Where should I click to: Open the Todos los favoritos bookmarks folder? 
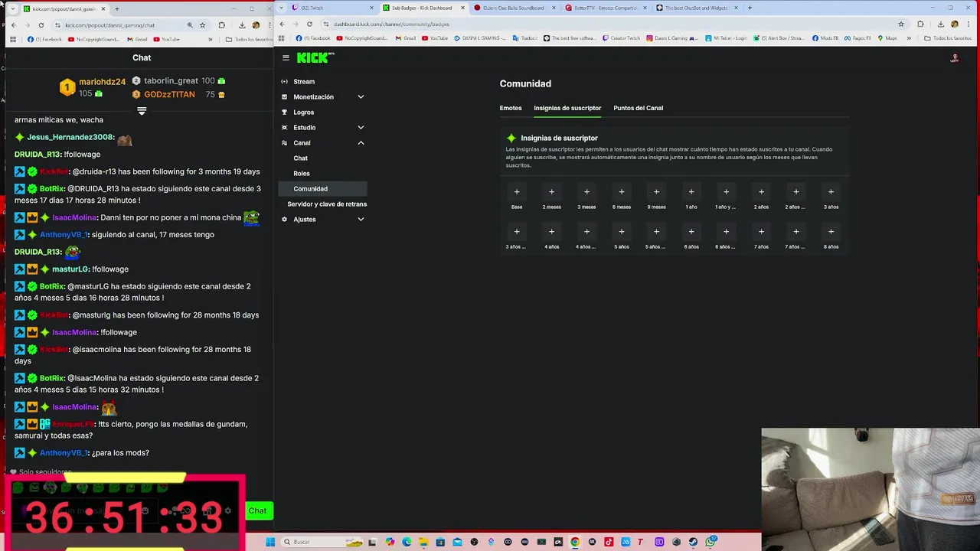click(948, 38)
